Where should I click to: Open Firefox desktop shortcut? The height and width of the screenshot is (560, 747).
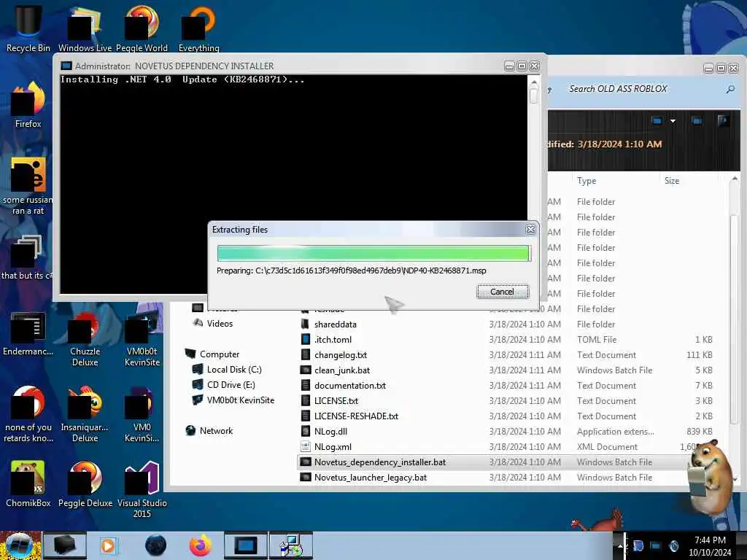click(28, 105)
